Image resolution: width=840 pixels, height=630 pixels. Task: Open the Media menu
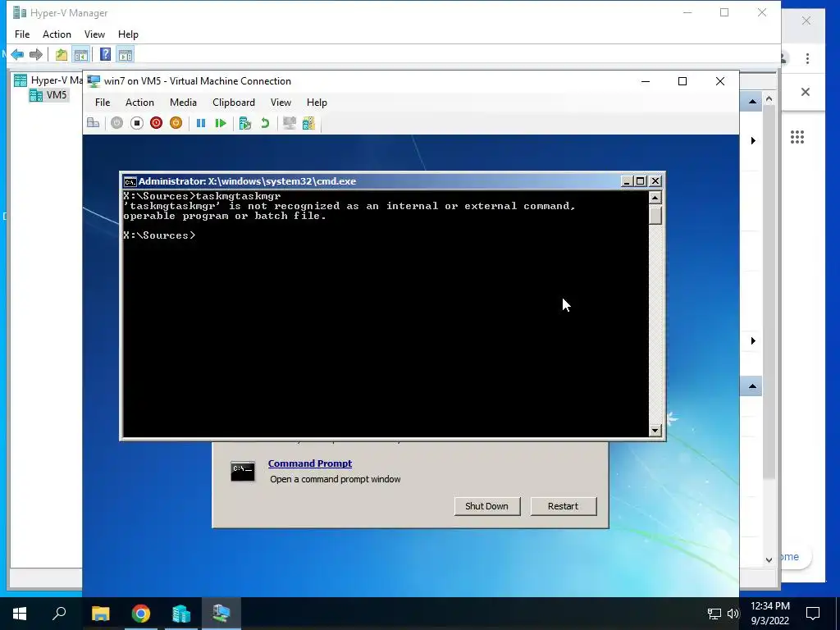pyautogui.click(x=183, y=103)
